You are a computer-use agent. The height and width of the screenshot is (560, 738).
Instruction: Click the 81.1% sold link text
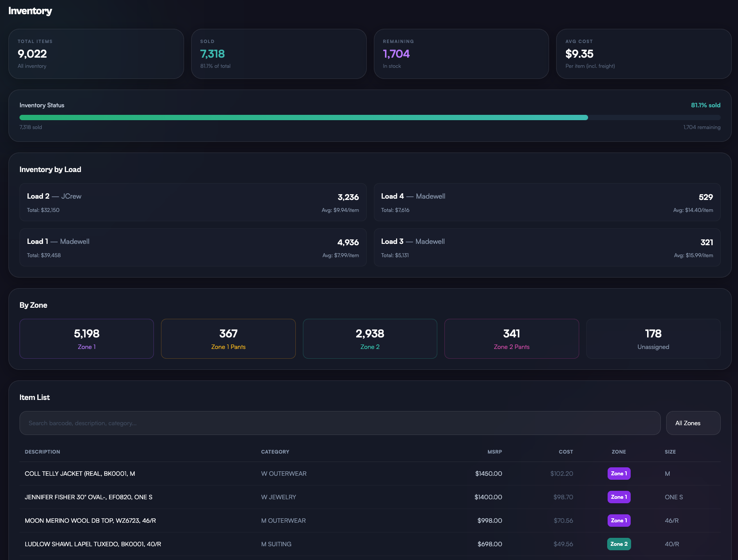point(706,105)
